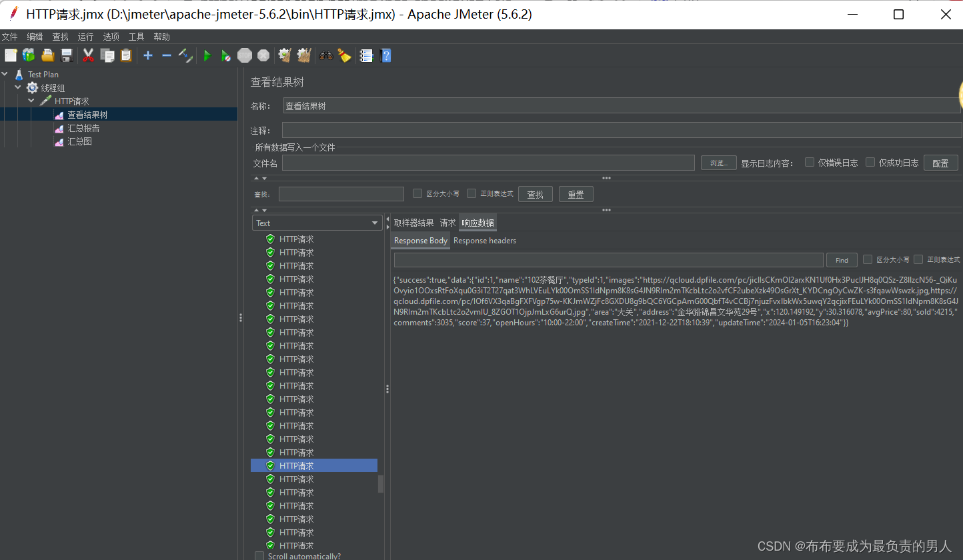Toggle the 仅成功日志 checkbox
The width and height of the screenshot is (963, 560).
tap(870, 162)
